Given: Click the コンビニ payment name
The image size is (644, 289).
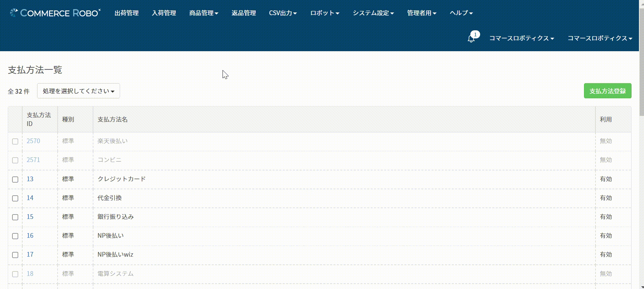Looking at the screenshot, I should (110, 160).
